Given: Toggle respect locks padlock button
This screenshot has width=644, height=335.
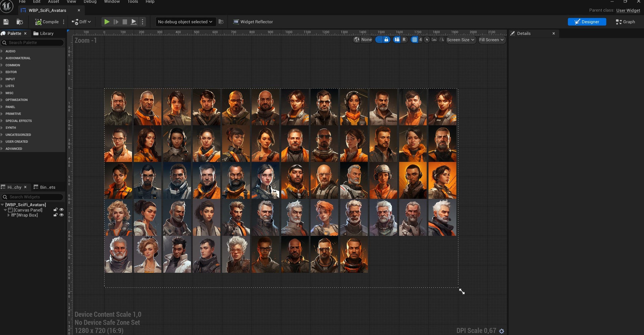Looking at the screenshot, I should click(x=386, y=40).
